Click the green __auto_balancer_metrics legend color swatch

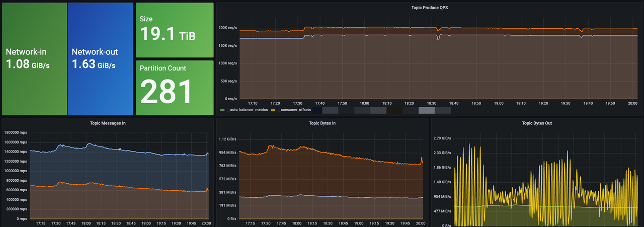[223, 110]
